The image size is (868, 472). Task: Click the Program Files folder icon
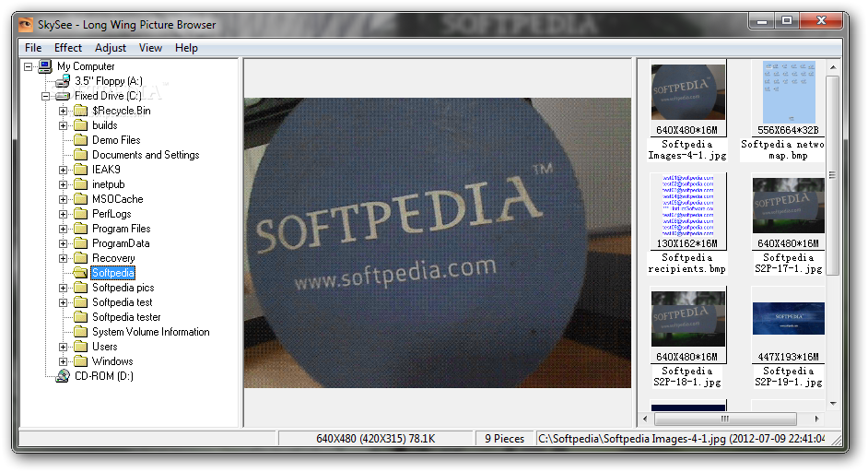click(x=81, y=229)
